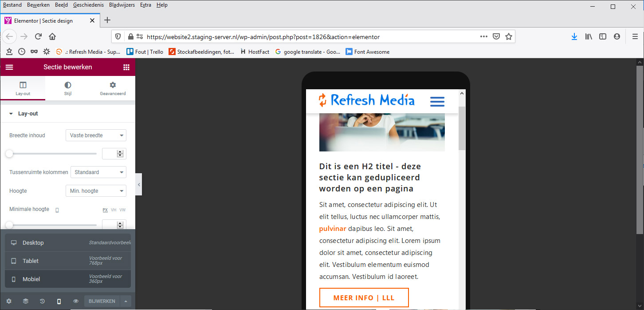This screenshot has width=644, height=310.
Task: Open the widgets grid panel
Action: click(126, 67)
